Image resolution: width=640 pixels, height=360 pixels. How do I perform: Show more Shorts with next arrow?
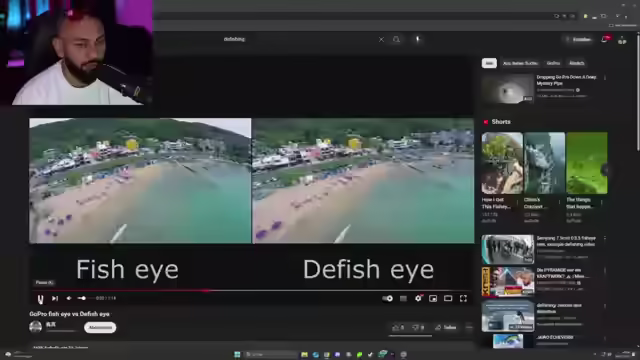point(606,170)
